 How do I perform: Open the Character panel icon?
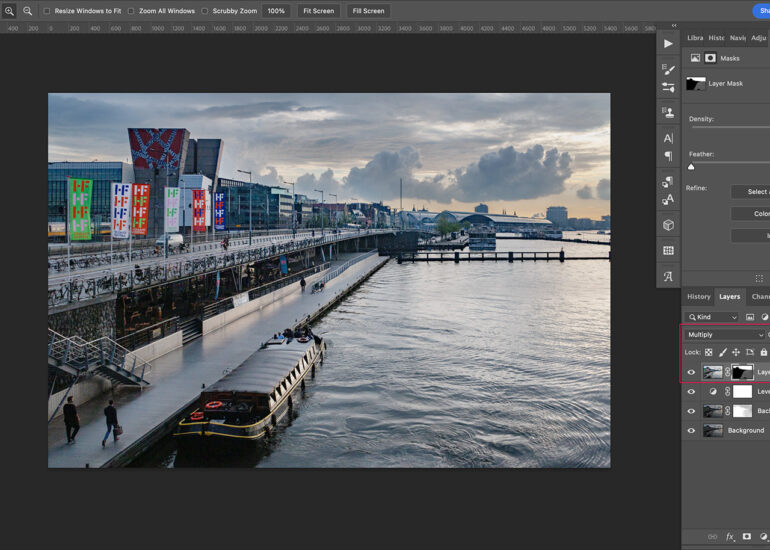coord(668,138)
